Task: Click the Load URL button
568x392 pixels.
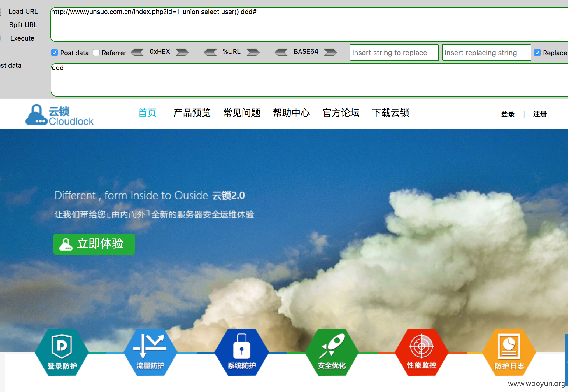Action: pos(23,11)
